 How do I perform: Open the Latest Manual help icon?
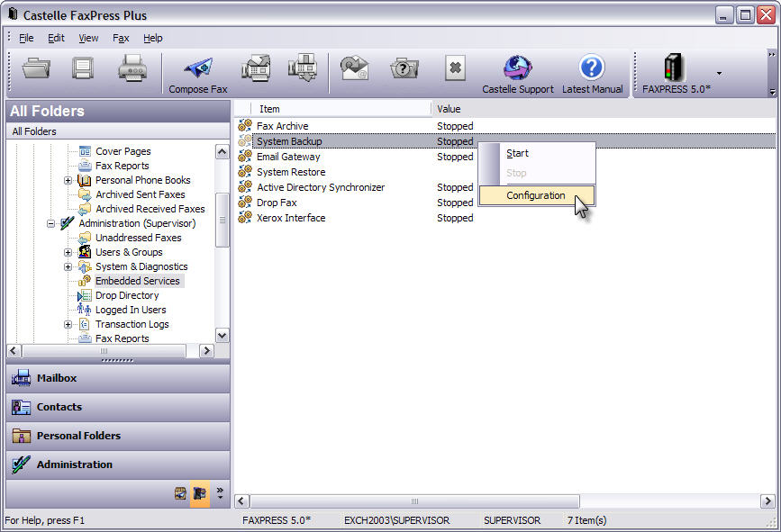point(592,68)
